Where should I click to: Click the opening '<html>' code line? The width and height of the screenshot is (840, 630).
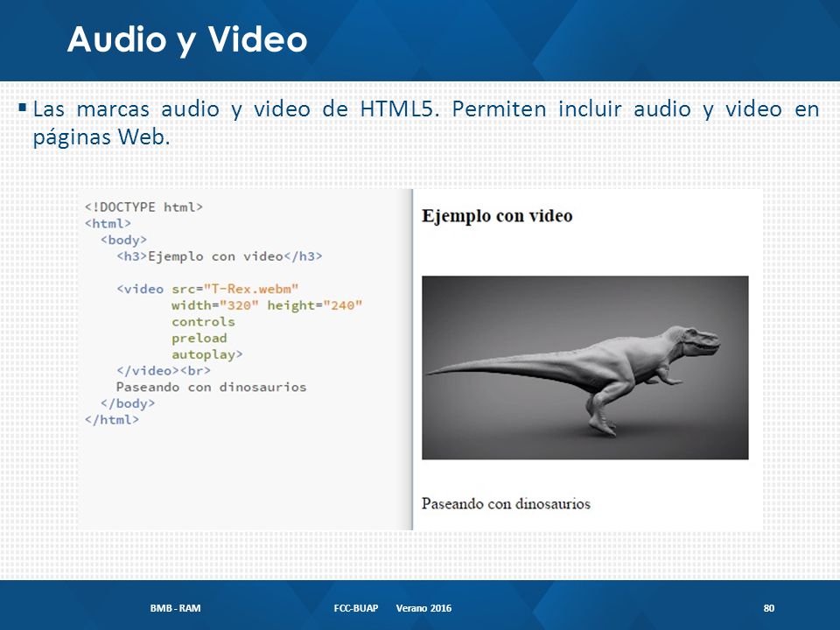108,223
